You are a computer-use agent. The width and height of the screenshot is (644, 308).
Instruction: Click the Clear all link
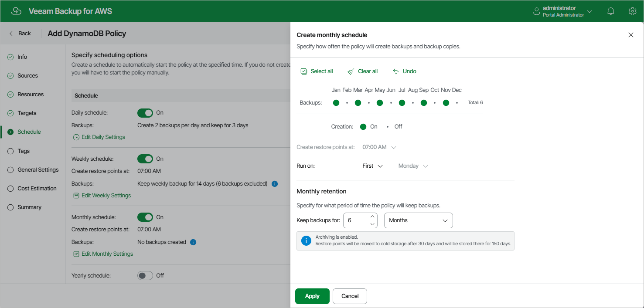coord(368,71)
